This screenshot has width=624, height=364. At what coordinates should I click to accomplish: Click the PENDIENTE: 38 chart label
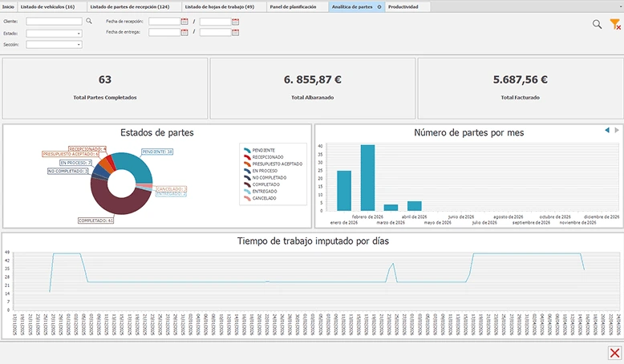point(157,152)
